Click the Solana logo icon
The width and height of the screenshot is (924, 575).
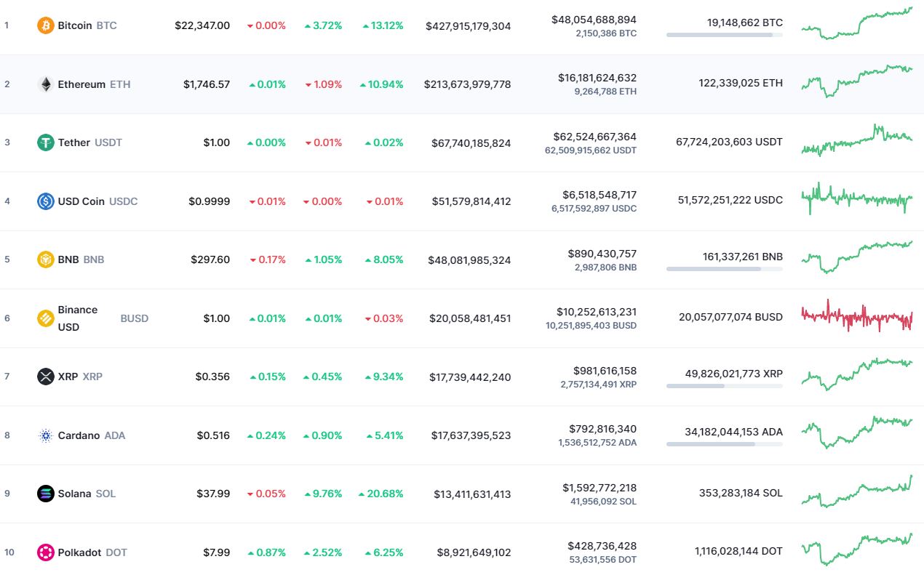(46, 494)
